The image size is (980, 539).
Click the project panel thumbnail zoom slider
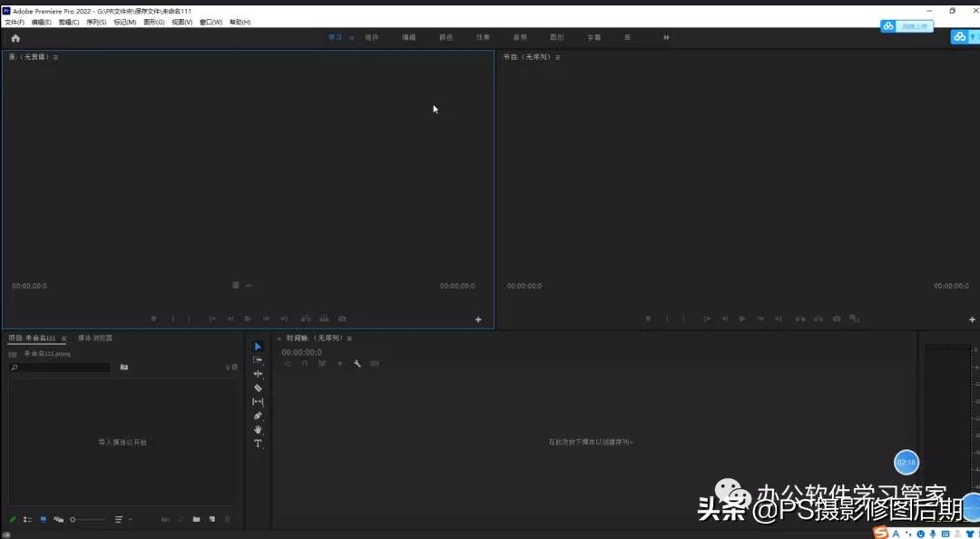click(x=87, y=520)
